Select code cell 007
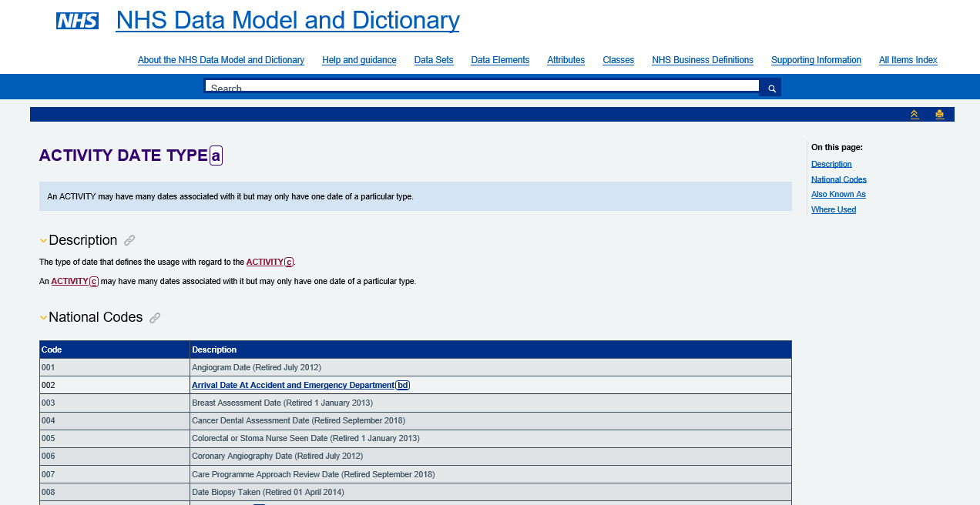 click(114, 474)
